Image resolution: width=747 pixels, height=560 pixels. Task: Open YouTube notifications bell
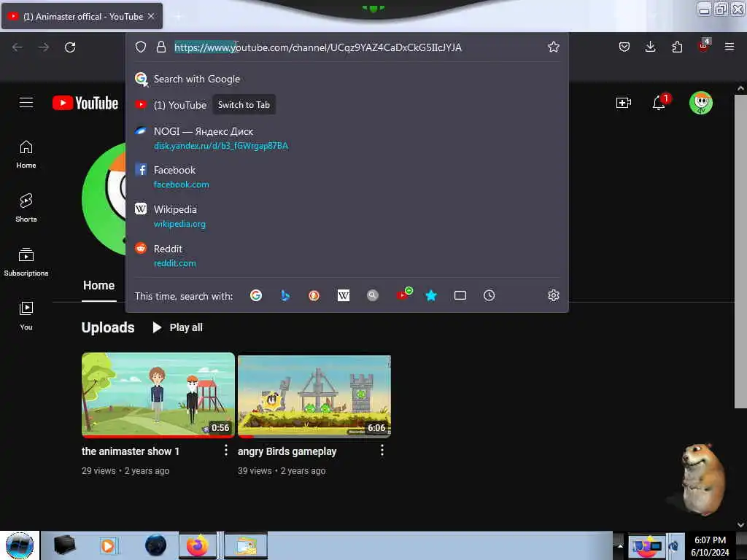[659, 102]
